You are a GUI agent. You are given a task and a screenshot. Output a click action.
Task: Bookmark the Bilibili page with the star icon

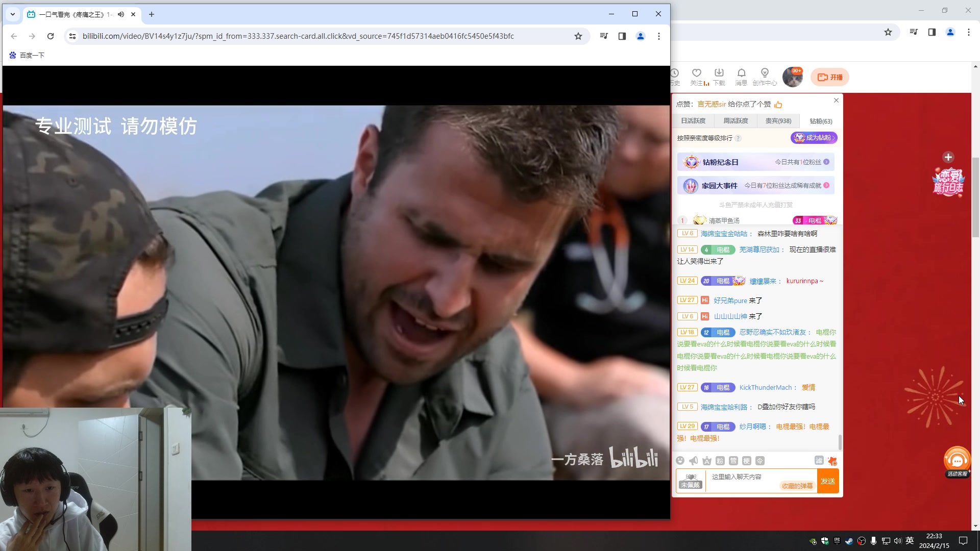pos(578,36)
